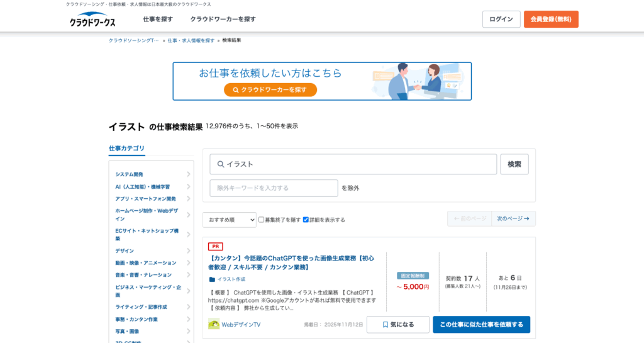
Task: Open the ChatGPT画像生成業務 job title link
Action: pyautogui.click(x=291, y=262)
